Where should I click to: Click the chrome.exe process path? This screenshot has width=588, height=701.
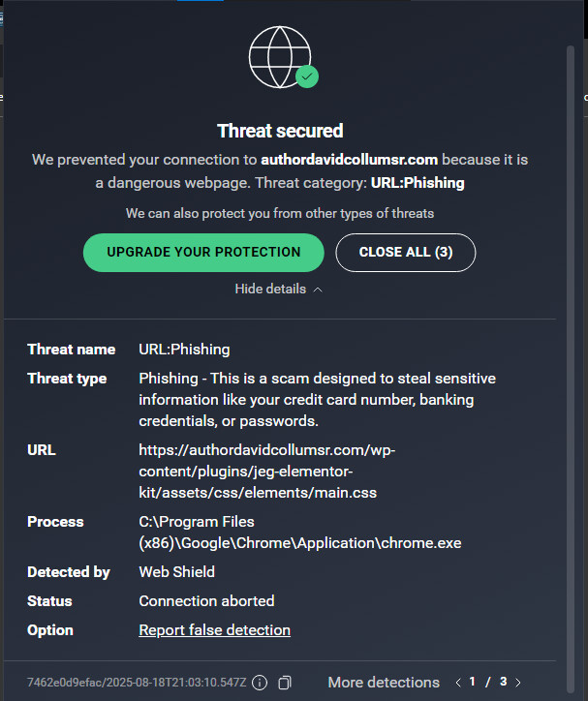tap(299, 532)
